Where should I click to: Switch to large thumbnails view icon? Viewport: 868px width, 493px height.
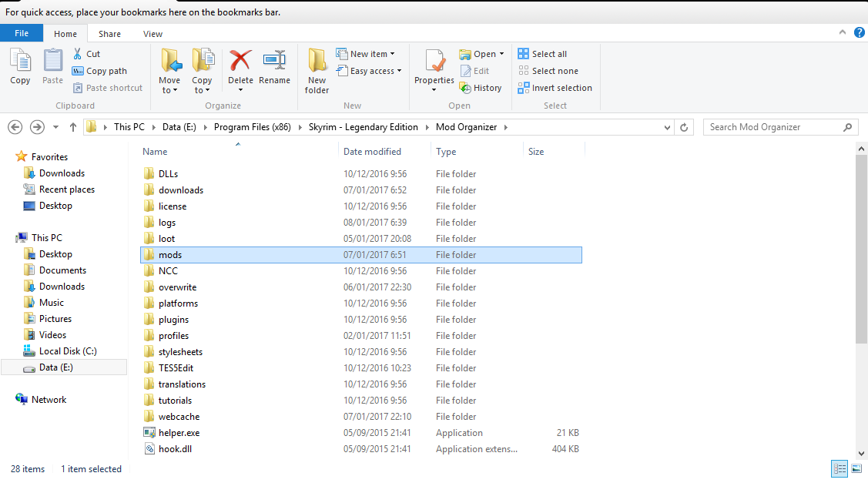point(856,468)
